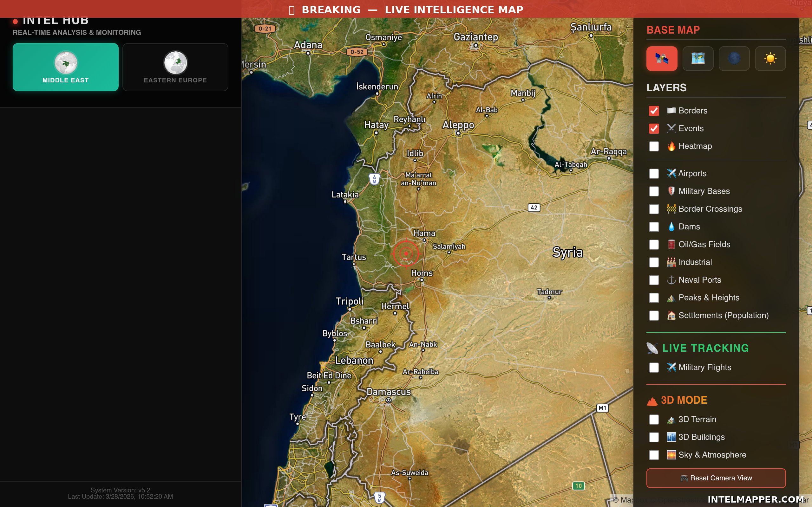This screenshot has width=812, height=507.
Task: Uncheck the Events layer
Action: click(x=654, y=129)
